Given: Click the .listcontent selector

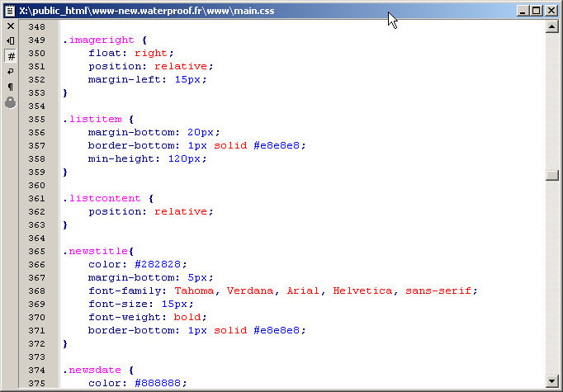Looking at the screenshot, I should 102,199.
